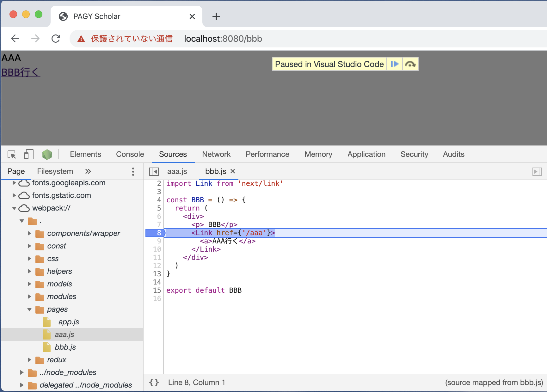This screenshot has width=547, height=392.
Task: Set a breakpoint on line 15 gutter
Action: (157, 291)
